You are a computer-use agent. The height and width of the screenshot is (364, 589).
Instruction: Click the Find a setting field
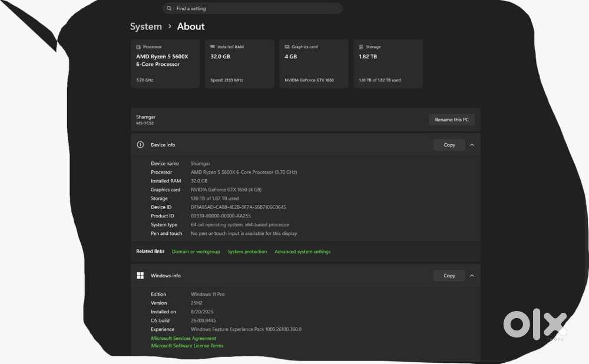253,8
